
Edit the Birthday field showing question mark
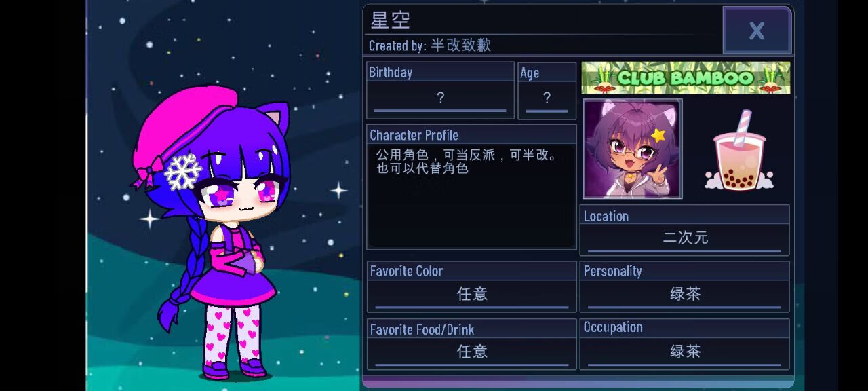click(440, 98)
